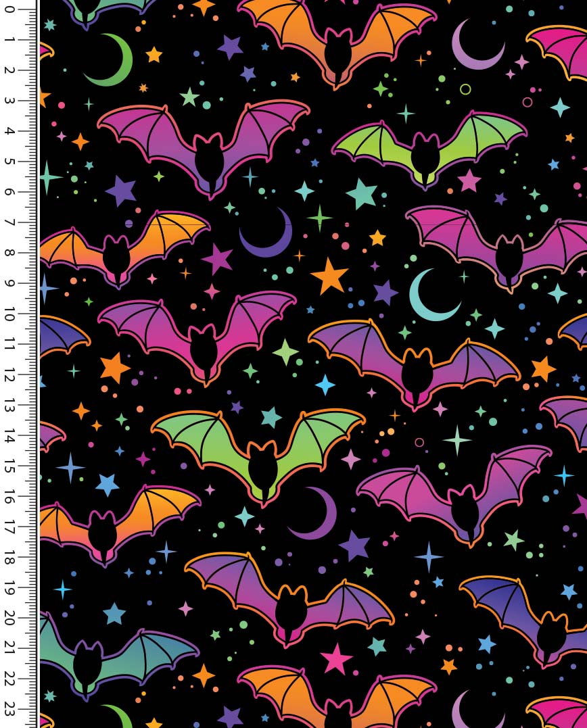Click the number 0 on the ruler

coord(11,9)
